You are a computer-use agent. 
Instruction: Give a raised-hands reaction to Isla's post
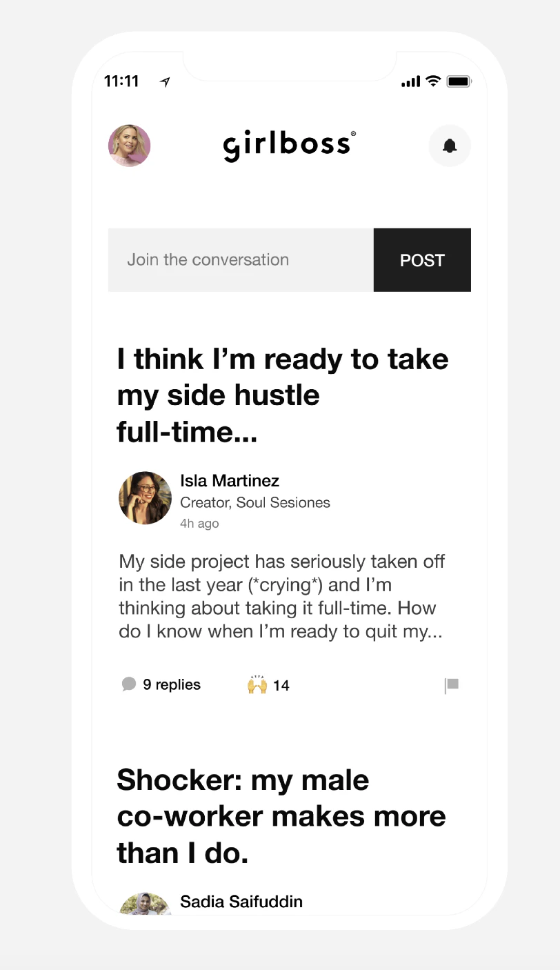(x=257, y=683)
